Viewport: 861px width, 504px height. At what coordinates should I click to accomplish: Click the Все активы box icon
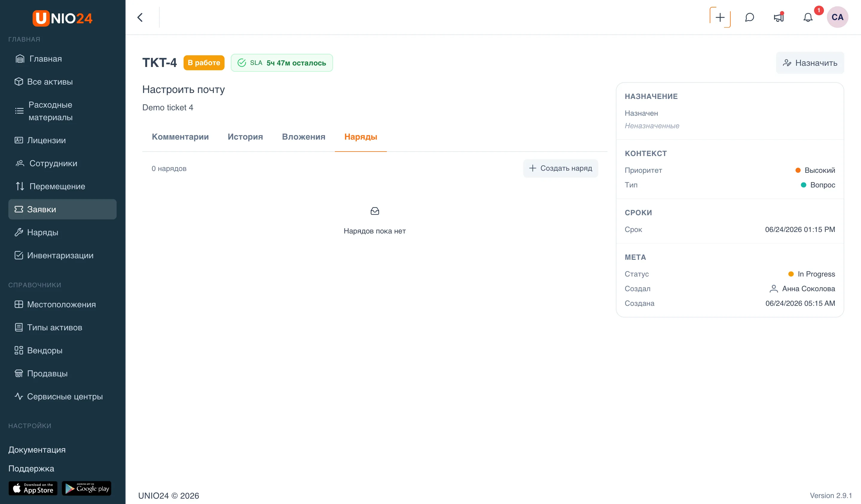[19, 82]
